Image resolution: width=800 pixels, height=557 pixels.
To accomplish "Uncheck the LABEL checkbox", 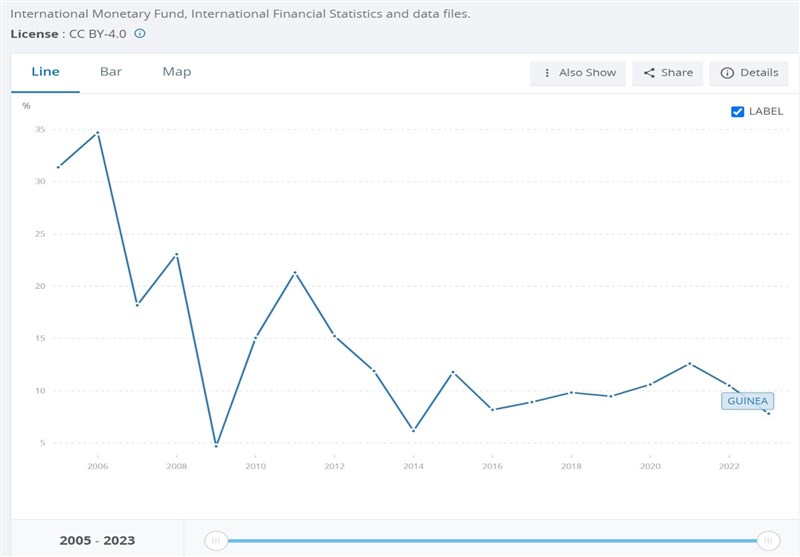I will pos(738,112).
